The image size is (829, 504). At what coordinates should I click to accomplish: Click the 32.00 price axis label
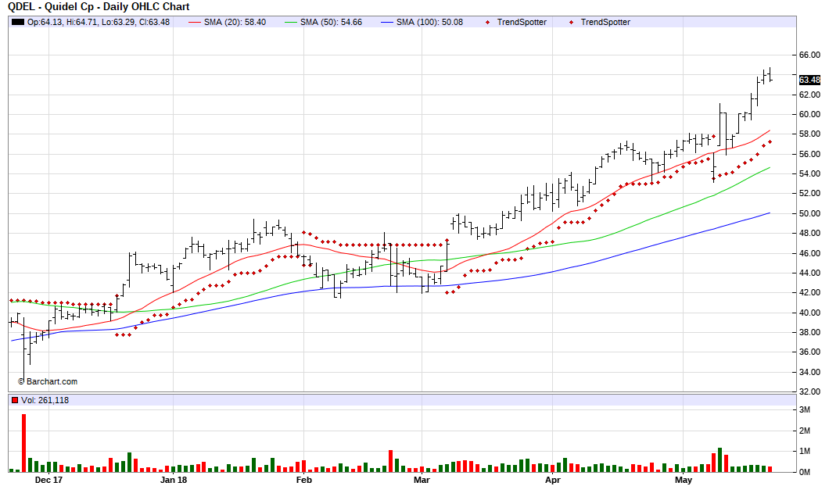point(809,391)
